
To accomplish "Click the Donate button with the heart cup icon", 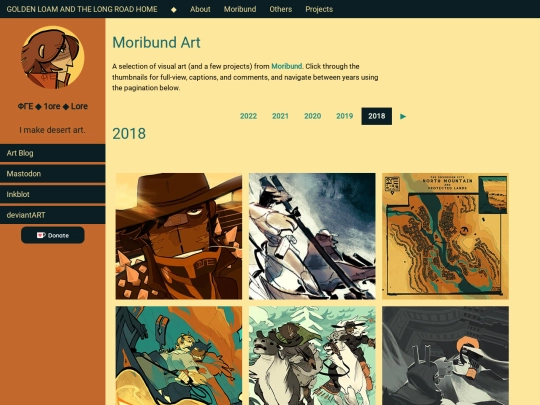I will 53,235.
